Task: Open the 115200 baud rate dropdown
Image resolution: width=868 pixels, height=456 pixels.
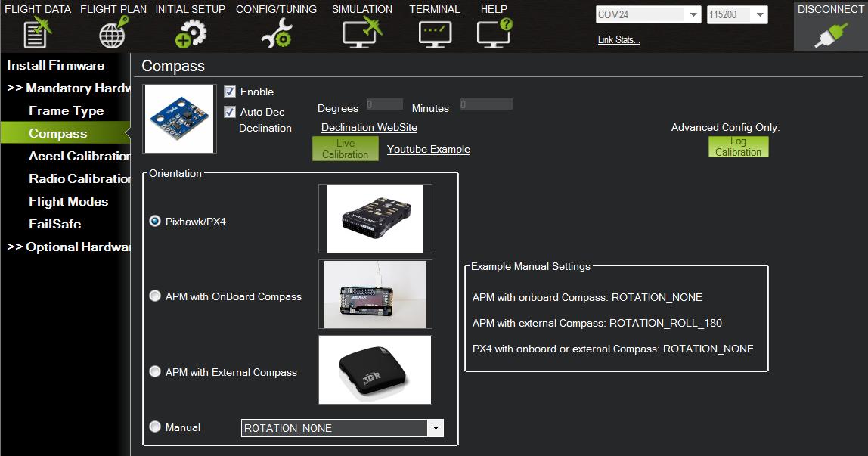Action: [x=760, y=15]
